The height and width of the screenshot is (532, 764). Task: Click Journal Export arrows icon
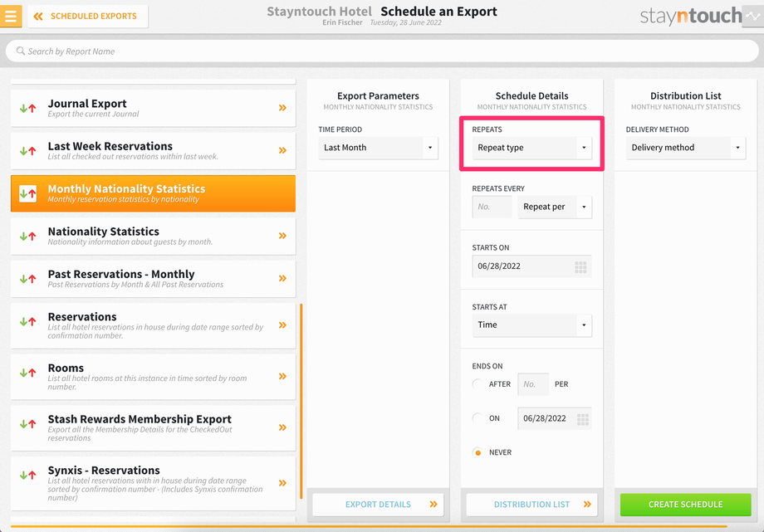coord(27,108)
